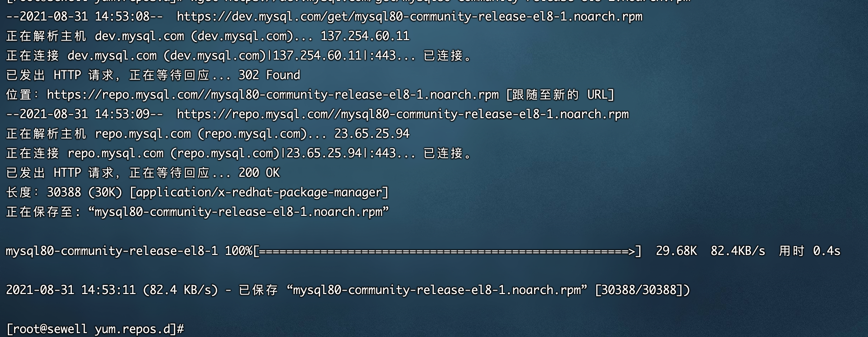Click the download progress bar

tap(447, 251)
